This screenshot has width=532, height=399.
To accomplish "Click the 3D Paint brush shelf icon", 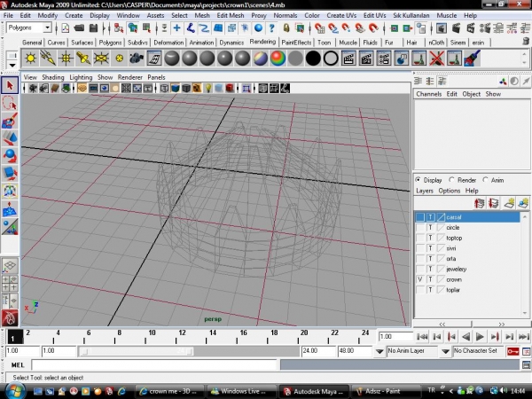I will 472,58.
